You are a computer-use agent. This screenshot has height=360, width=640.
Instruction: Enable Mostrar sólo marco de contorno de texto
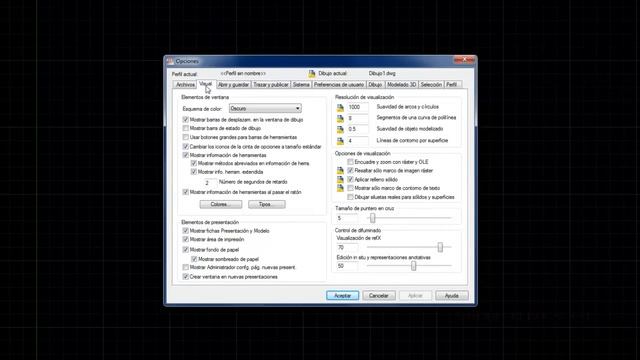click(x=350, y=188)
